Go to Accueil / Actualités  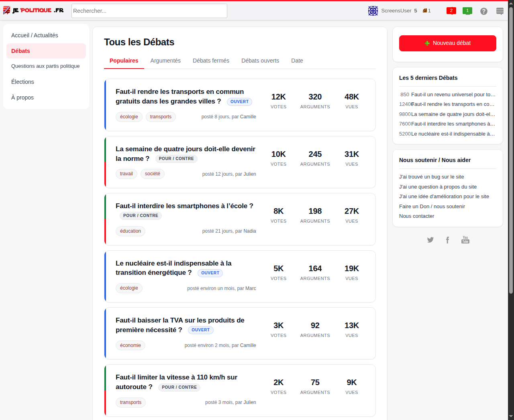46,35
